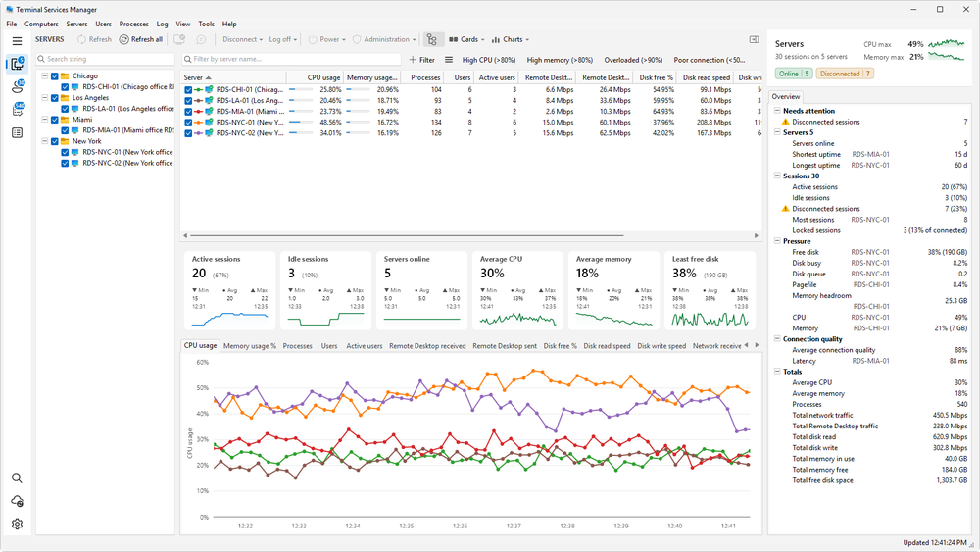Switch to Memory usage % chart tab

click(249, 346)
